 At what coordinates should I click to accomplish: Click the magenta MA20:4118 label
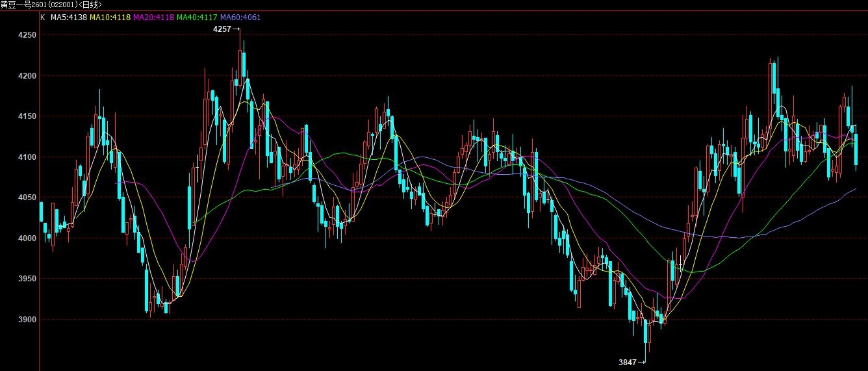153,18
